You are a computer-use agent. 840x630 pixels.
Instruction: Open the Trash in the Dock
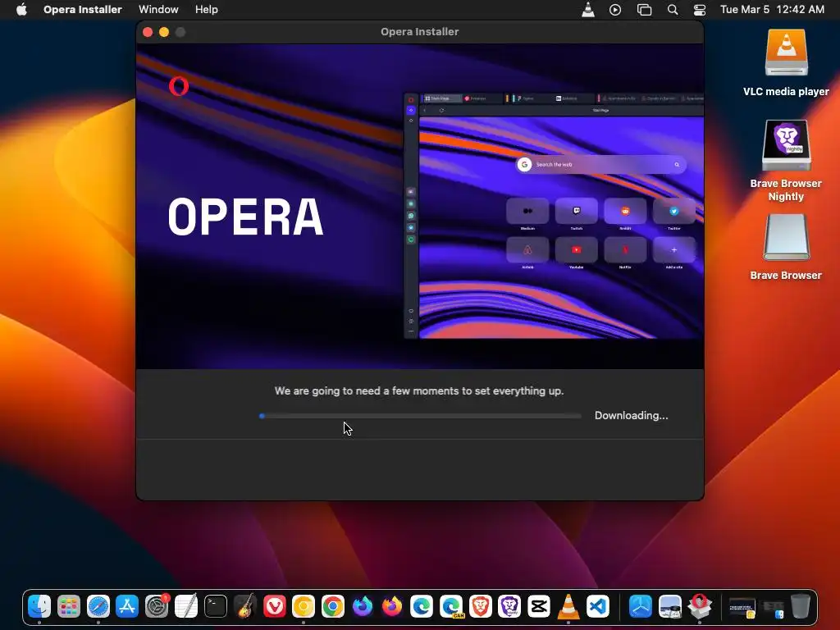pyautogui.click(x=801, y=606)
